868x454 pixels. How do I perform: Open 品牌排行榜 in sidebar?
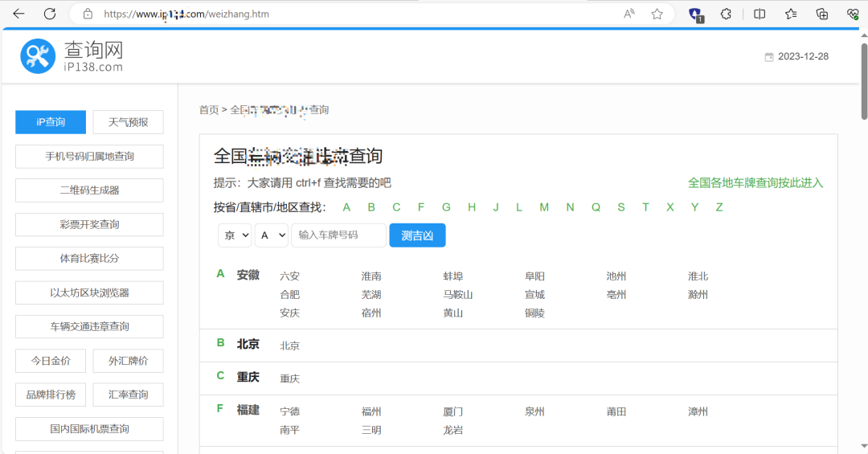click(x=51, y=395)
